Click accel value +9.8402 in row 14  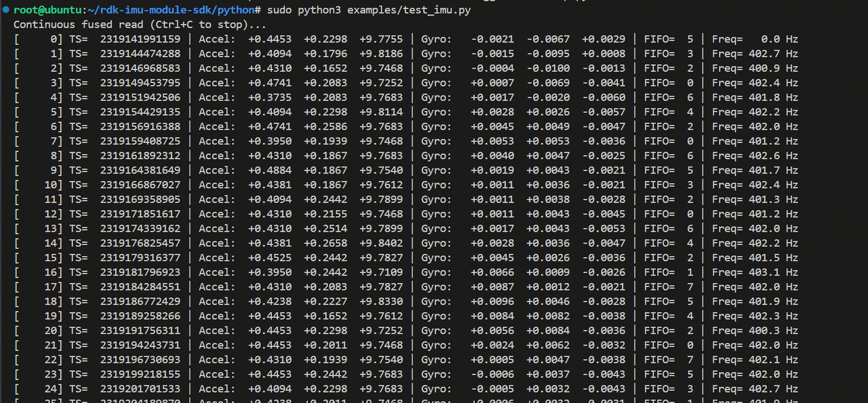[380, 243]
